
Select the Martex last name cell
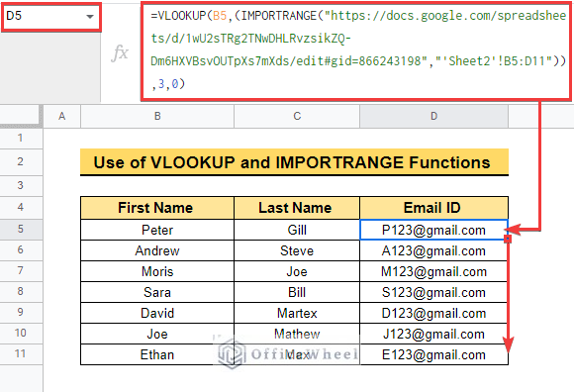pyautogui.click(x=297, y=313)
